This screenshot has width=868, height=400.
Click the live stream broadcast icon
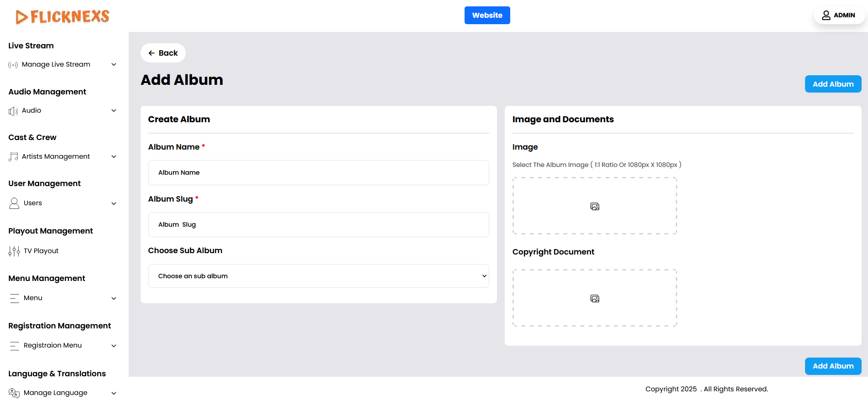13,65
